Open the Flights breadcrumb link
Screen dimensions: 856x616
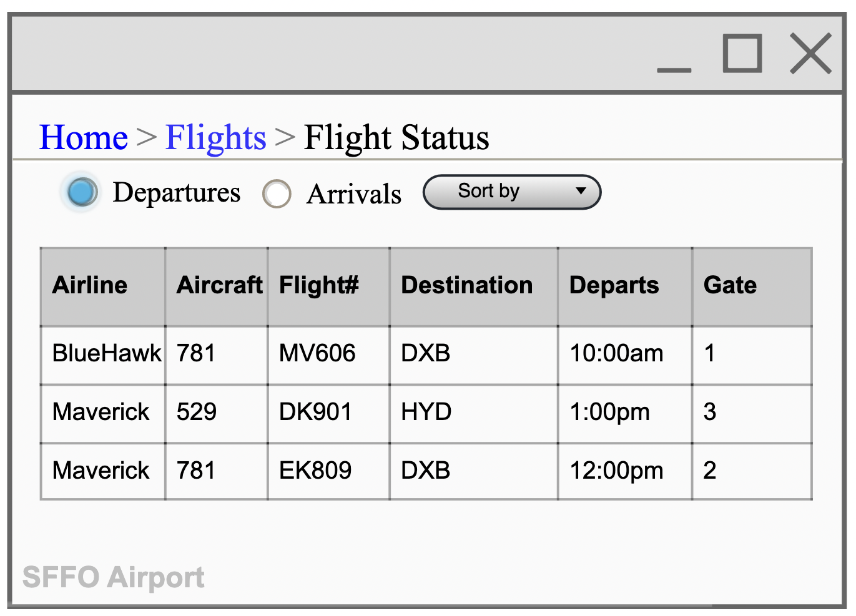pyautogui.click(x=215, y=137)
